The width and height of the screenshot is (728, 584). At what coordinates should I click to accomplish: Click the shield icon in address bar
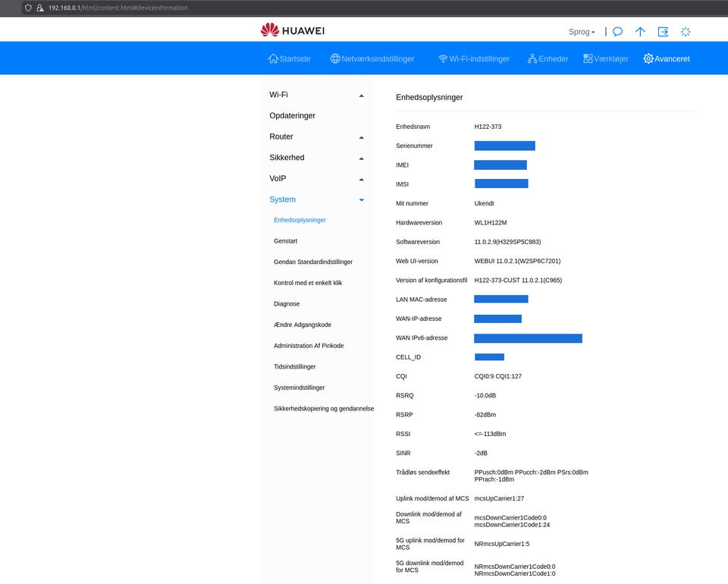tap(28, 8)
